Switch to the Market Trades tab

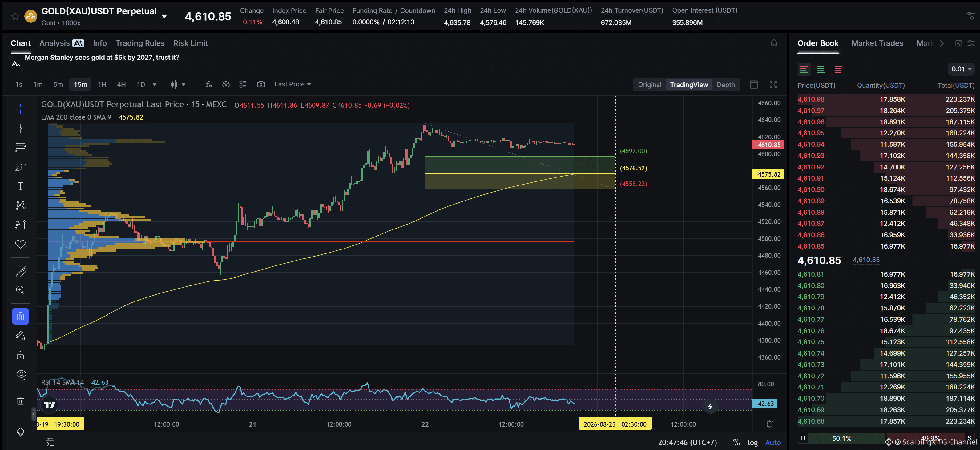coord(877,43)
